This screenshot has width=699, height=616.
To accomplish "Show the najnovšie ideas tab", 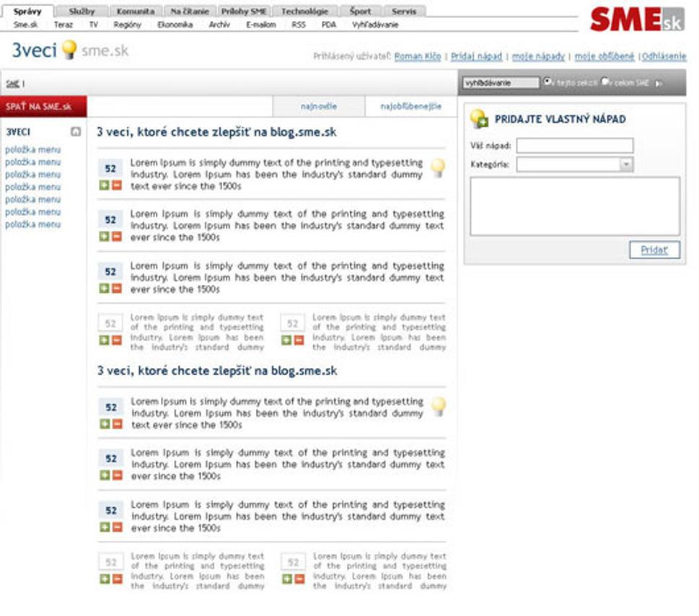I will 319,107.
